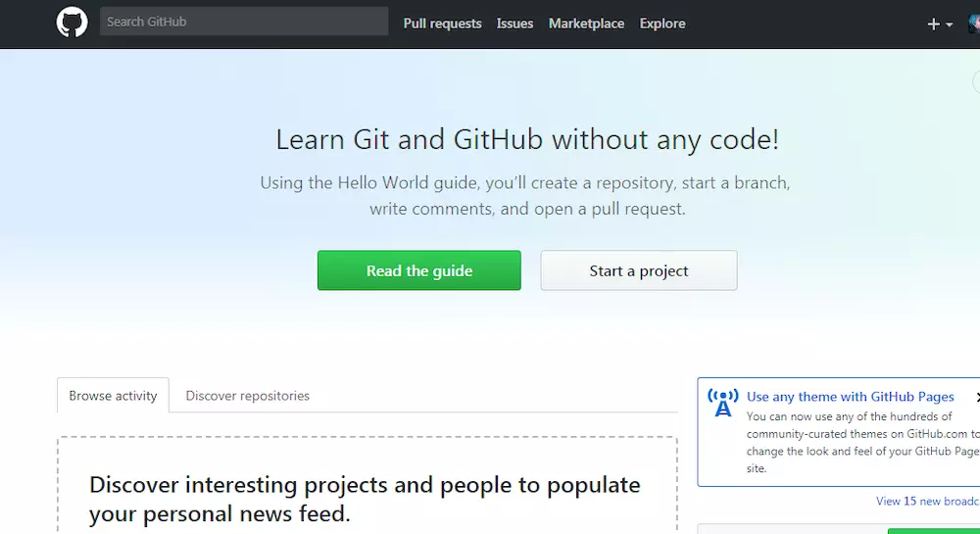Open Pull requests in top navigation
The height and width of the screenshot is (534, 980).
click(x=443, y=24)
